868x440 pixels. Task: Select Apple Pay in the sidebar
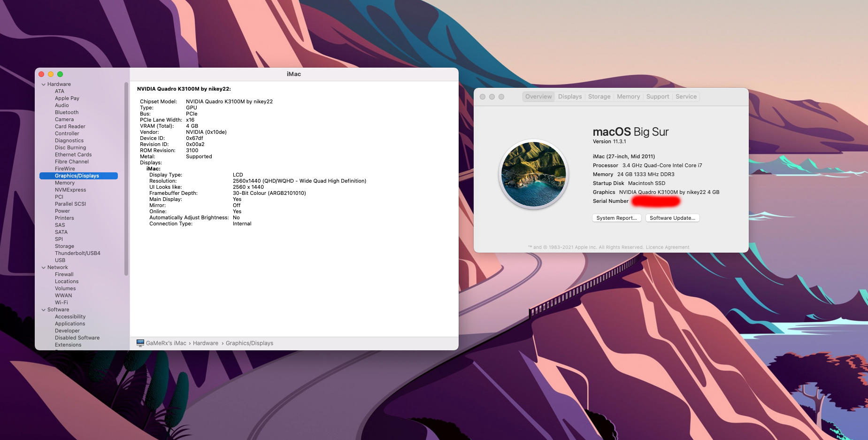pos(67,99)
